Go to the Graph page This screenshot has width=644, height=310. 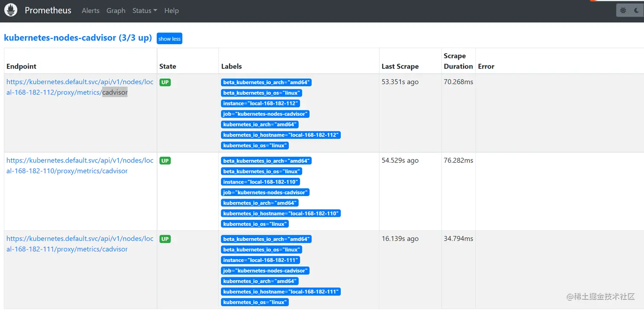coord(116,11)
